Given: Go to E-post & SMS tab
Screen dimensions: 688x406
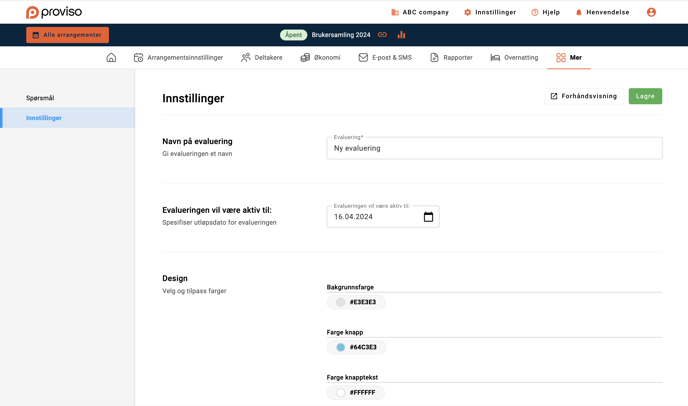Looking at the screenshot, I should click(384, 58).
